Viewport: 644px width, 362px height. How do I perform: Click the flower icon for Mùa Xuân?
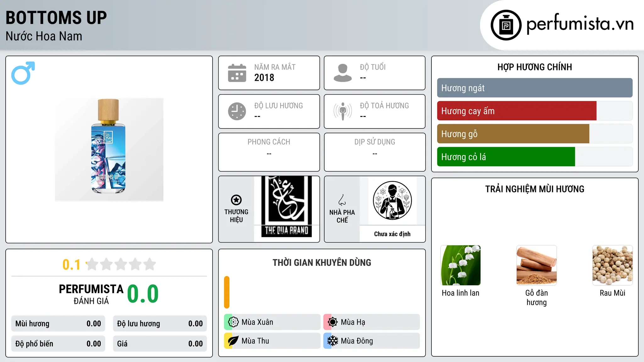coord(233,322)
